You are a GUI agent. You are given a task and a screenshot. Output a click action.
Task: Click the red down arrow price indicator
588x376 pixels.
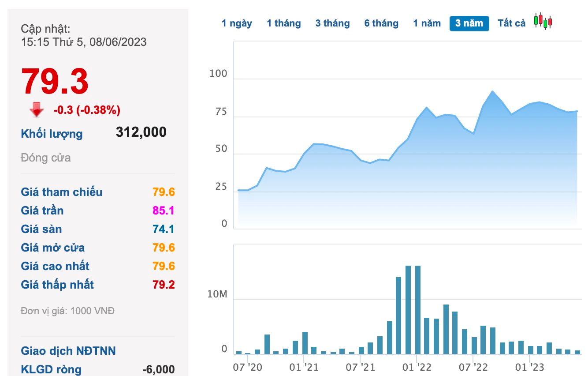coord(37,110)
